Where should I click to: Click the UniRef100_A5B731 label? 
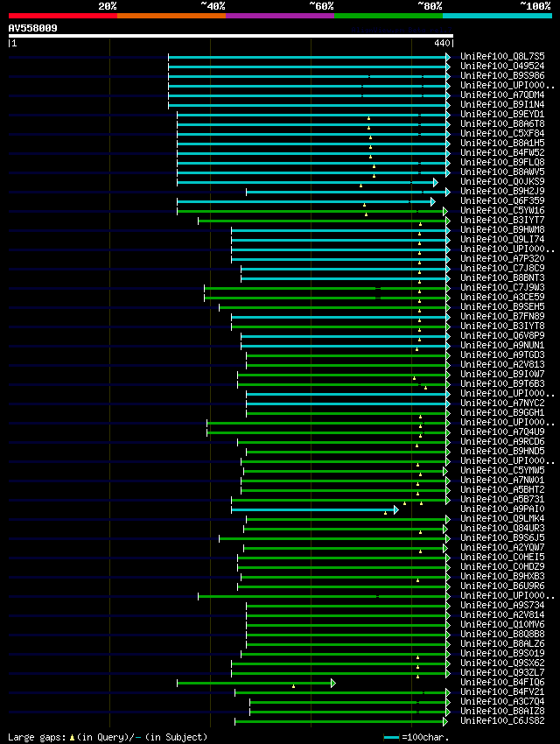(x=502, y=499)
